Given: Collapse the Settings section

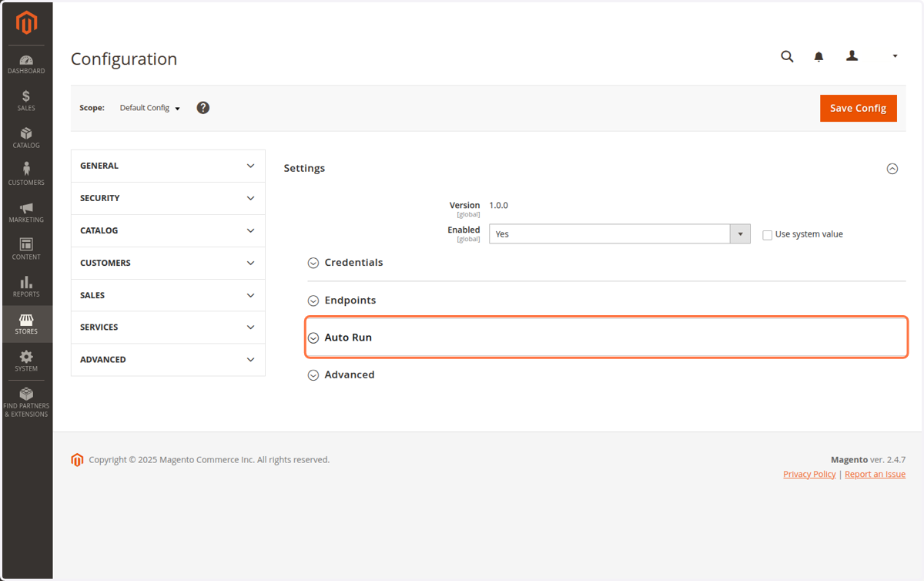Looking at the screenshot, I should click(892, 169).
